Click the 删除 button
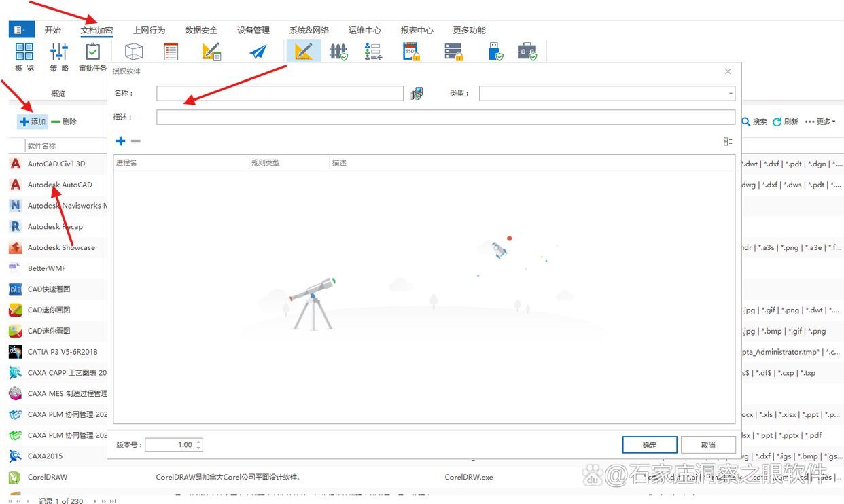This screenshot has width=844, height=504. tap(64, 122)
